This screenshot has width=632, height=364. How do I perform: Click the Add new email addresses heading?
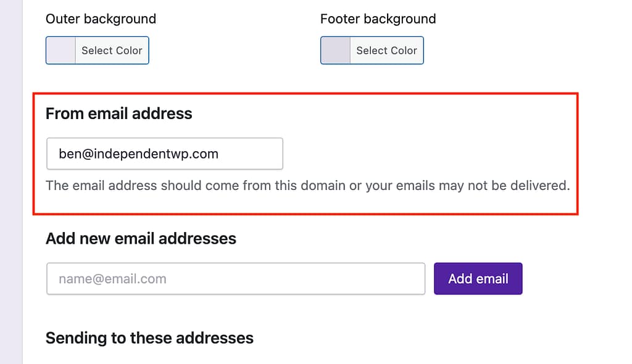pos(141,239)
